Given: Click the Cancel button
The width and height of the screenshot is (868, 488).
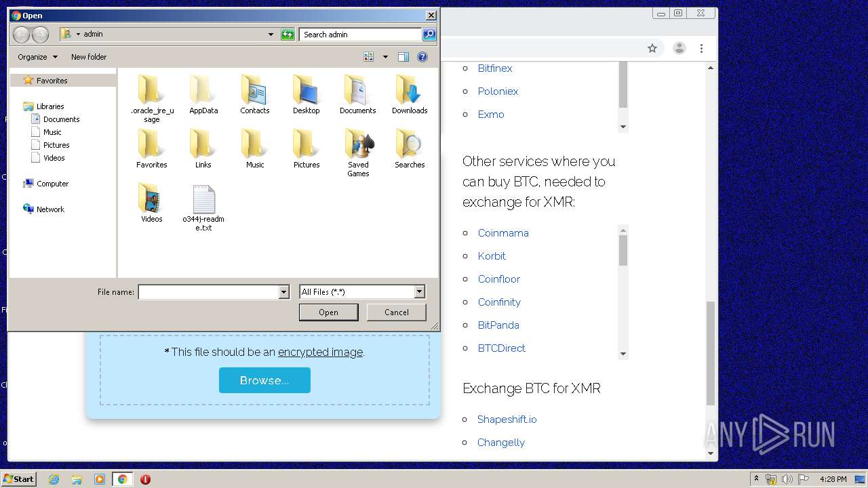Looking at the screenshot, I should coord(396,312).
